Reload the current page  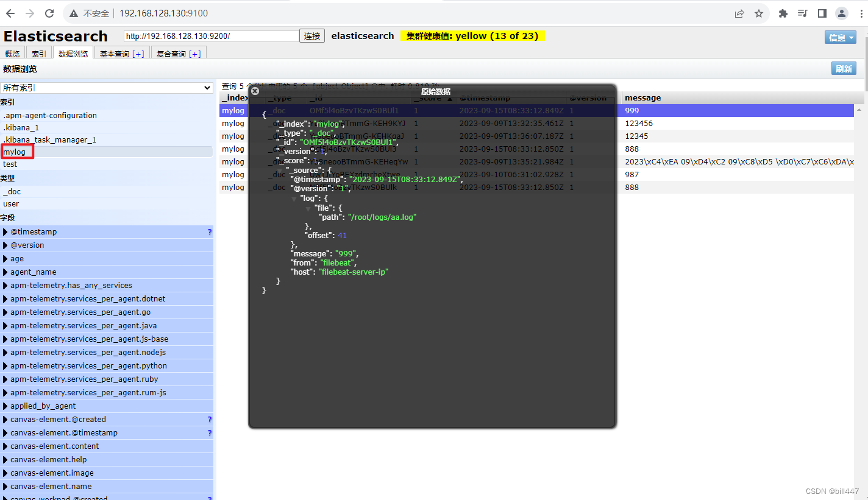(x=49, y=13)
